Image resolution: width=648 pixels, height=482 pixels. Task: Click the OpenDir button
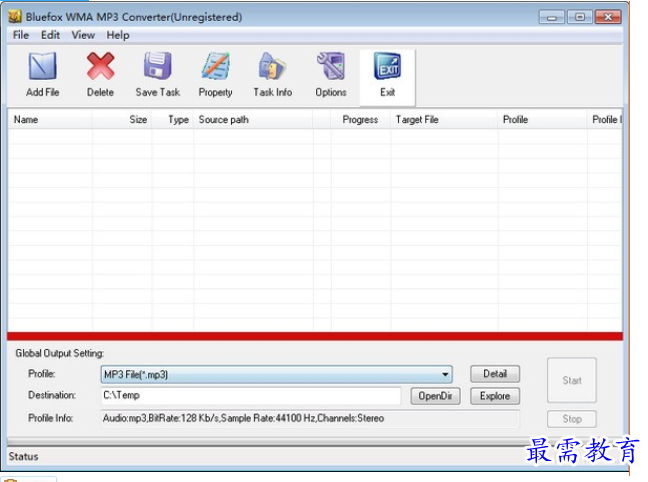click(x=435, y=396)
